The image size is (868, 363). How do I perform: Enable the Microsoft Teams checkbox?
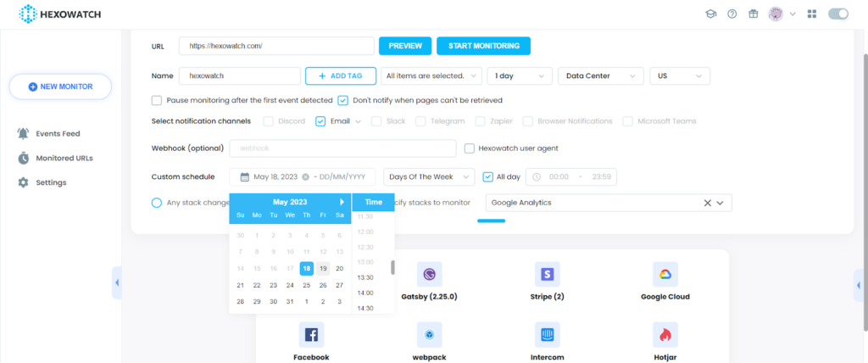[x=628, y=120]
